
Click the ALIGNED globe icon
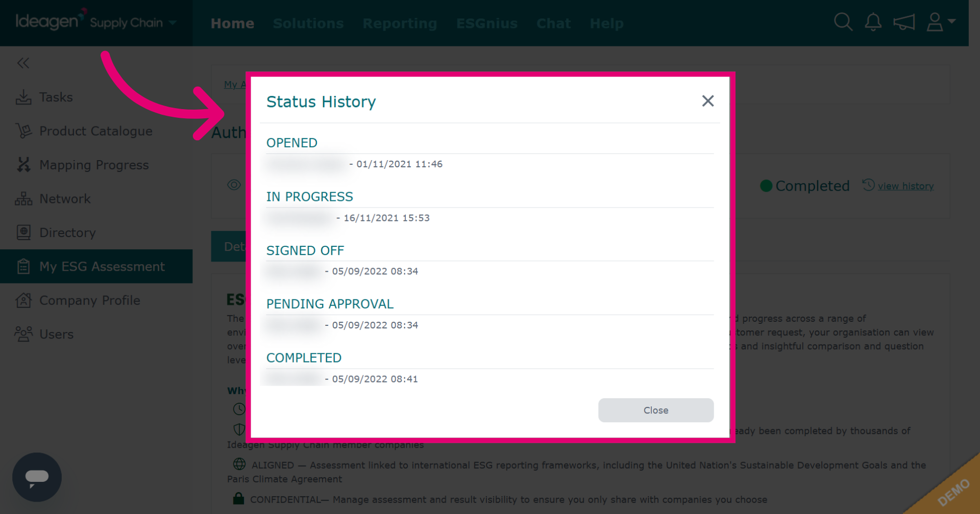pos(239,464)
